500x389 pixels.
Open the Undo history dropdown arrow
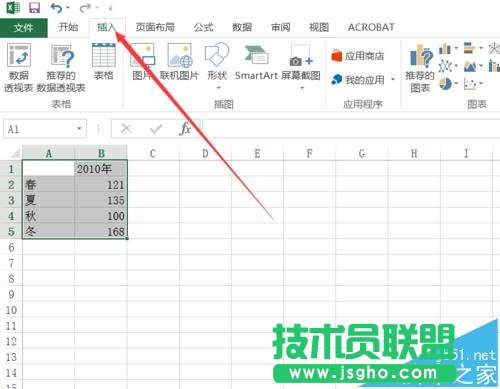coord(68,7)
